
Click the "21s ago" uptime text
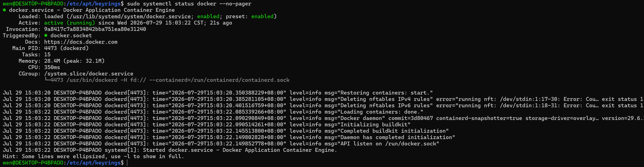(x=221, y=23)
